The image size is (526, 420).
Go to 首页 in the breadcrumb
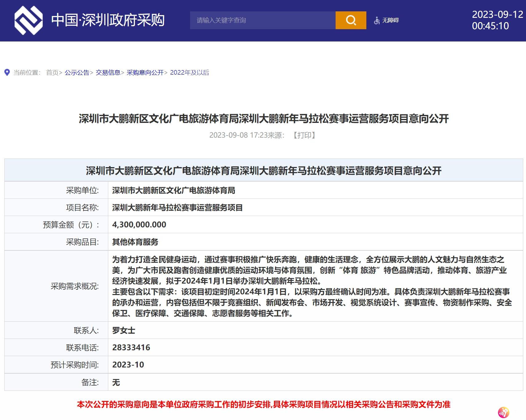point(52,73)
